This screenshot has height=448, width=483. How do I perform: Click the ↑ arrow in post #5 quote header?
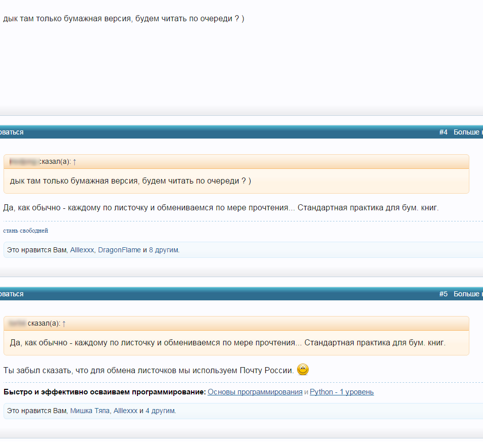pos(64,324)
